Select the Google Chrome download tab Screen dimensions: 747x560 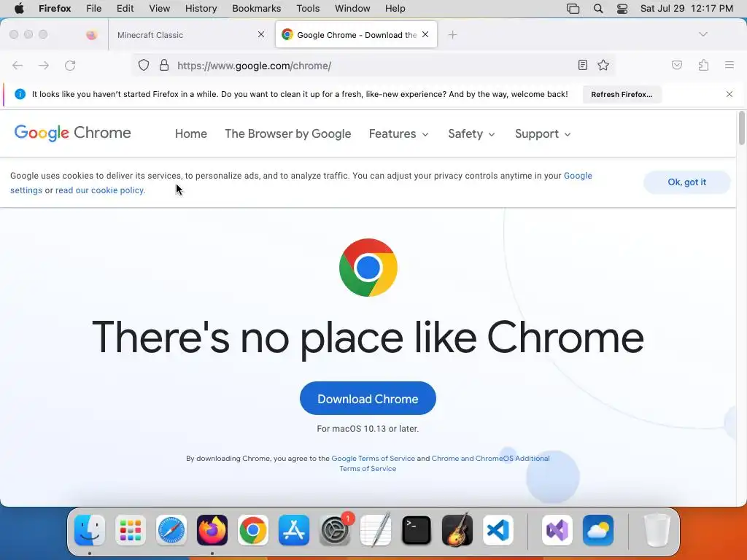356,35
